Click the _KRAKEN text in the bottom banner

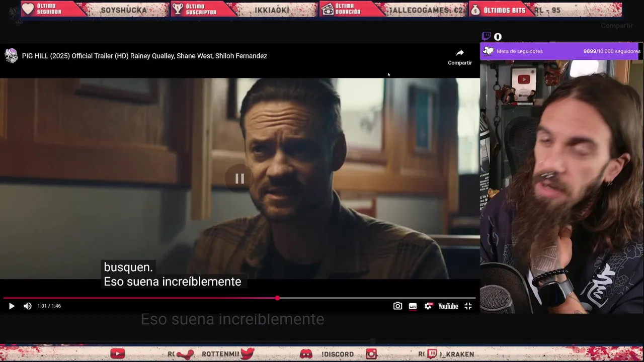(x=457, y=354)
